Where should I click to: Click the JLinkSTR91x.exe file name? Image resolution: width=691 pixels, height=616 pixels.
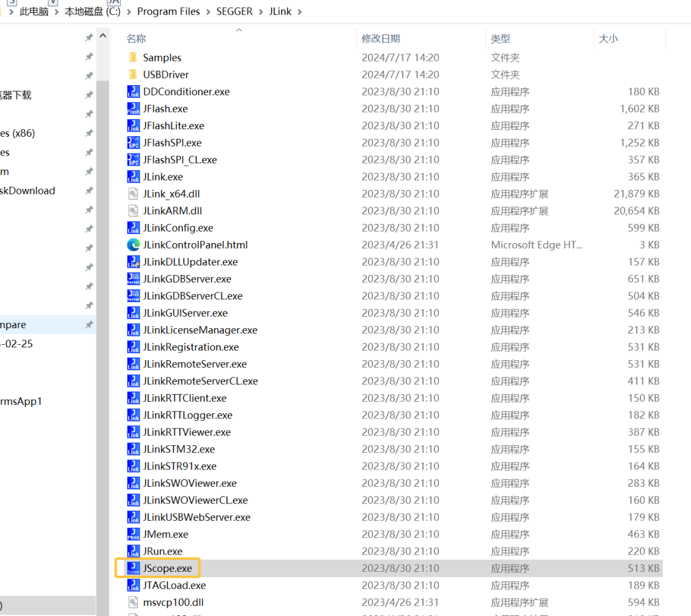180,466
